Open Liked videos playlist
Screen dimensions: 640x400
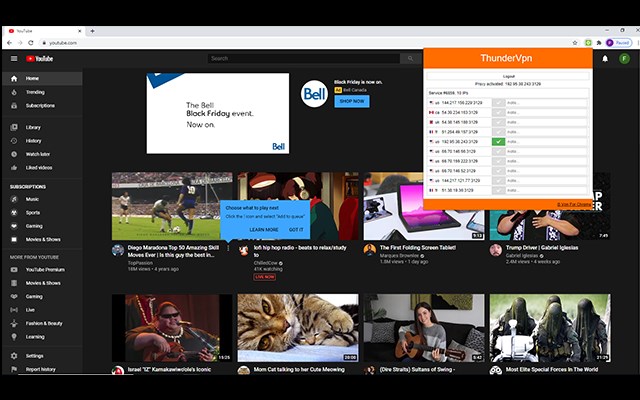pos(42,168)
